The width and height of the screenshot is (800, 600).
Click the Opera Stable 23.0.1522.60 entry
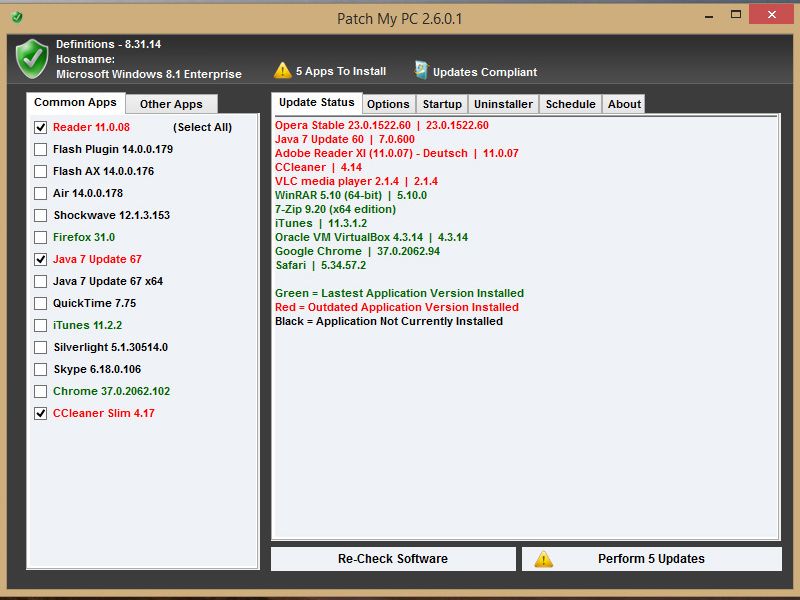[x=382, y=125]
